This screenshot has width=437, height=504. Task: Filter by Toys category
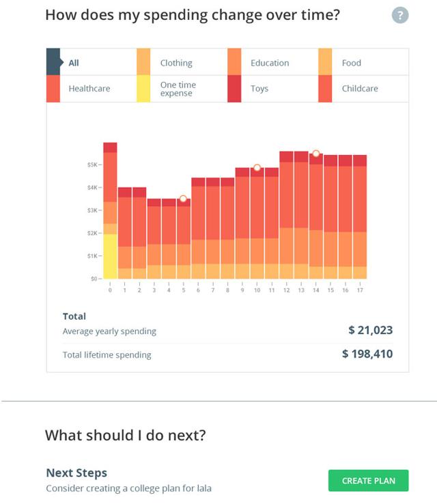[x=259, y=89]
